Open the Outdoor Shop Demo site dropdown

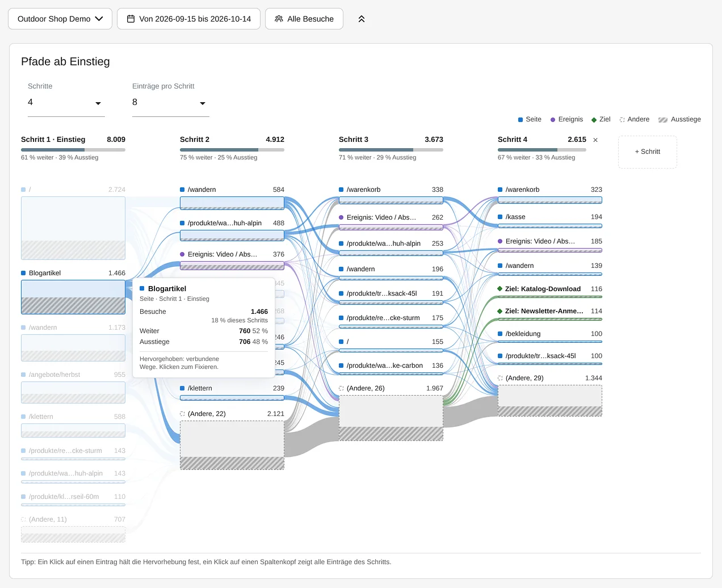60,19
